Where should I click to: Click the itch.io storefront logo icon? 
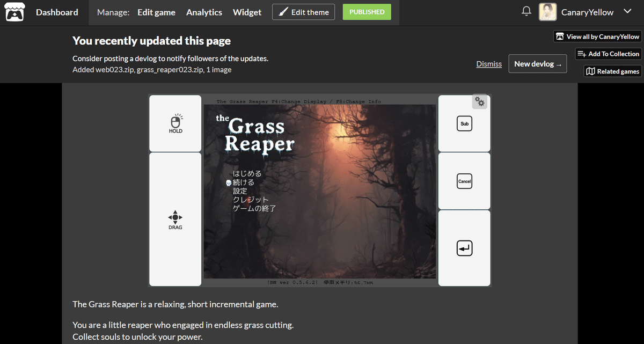pyautogui.click(x=14, y=11)
